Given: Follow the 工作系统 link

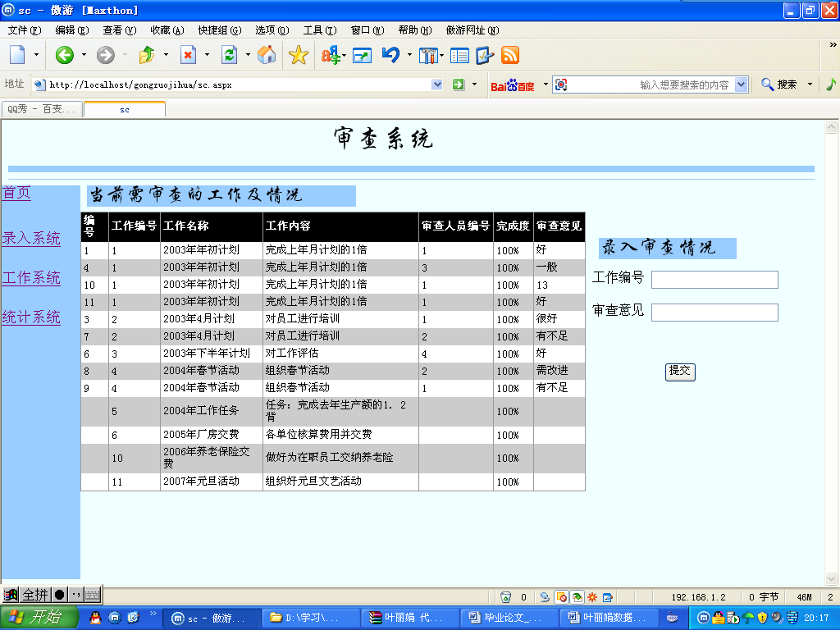Looking at the screenshot, I should coord(31,277).
